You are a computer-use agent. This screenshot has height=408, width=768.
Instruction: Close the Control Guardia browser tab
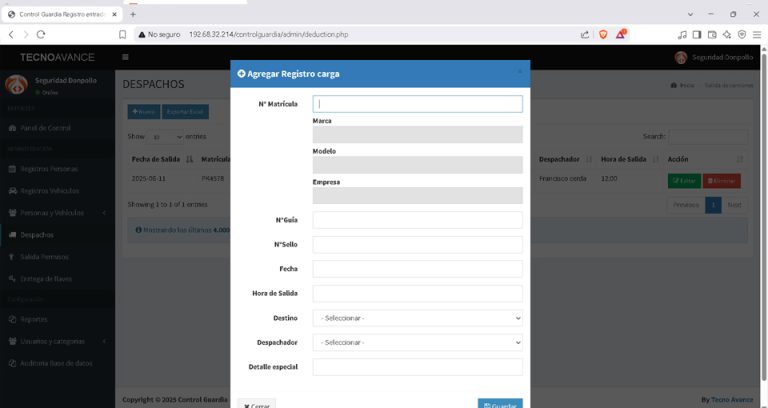pos(114,14)
